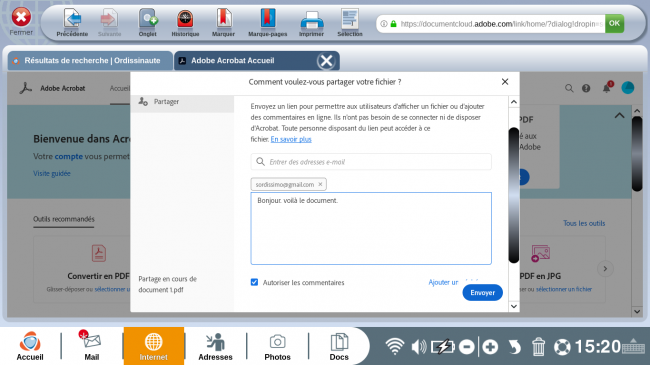
Task: Collapse the welcome banner chevron
Action: coord(619,116)
